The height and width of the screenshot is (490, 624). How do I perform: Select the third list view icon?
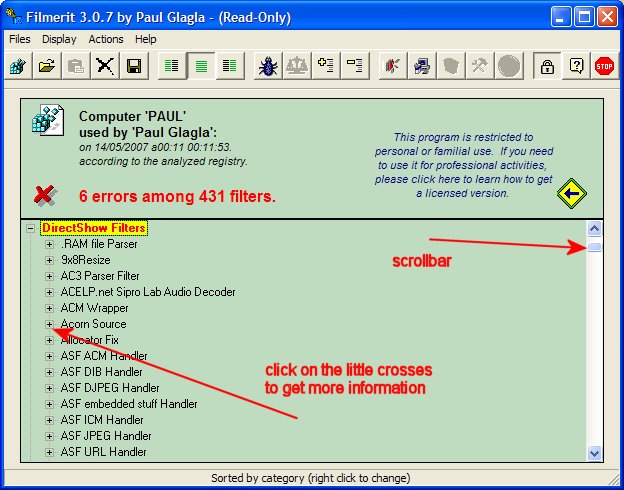(230, 66)
